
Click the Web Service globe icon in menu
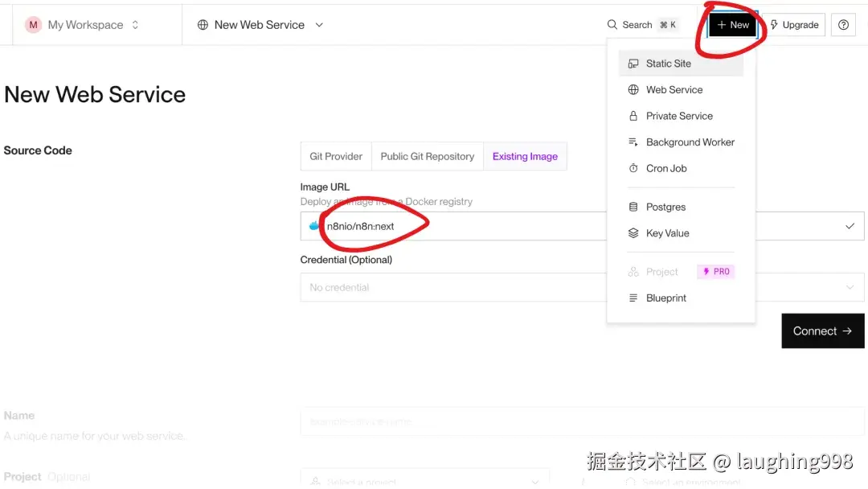pyautogui.click(x=633, y=90)
